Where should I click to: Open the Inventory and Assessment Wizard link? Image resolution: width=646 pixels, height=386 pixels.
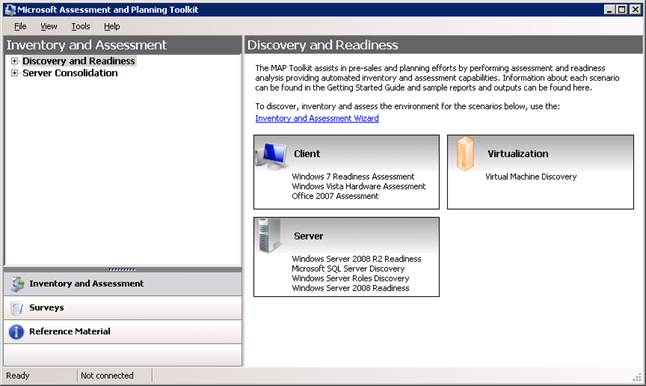tap(317, 118)
